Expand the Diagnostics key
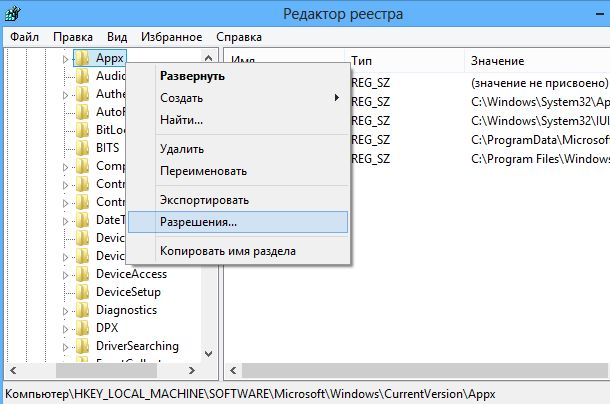The height and width of the screenshot is (404, 610). click(x=65, y=311)
